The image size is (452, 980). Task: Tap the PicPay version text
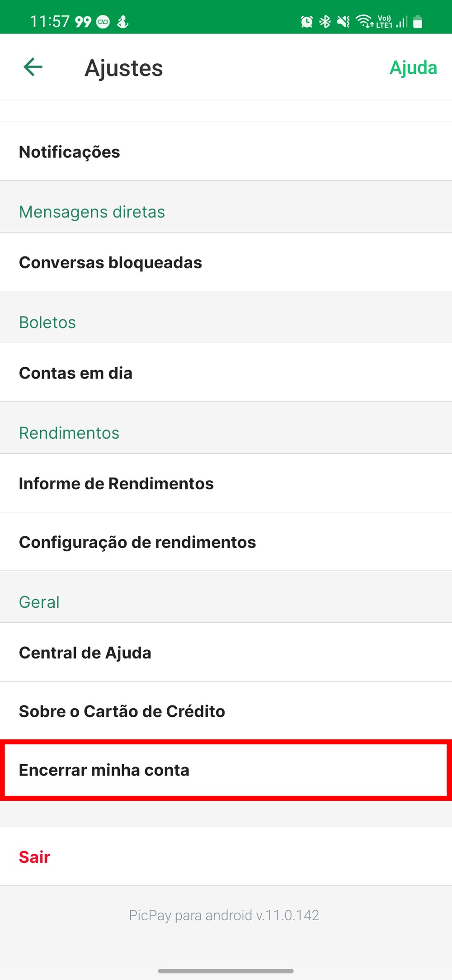pos(224,915)
